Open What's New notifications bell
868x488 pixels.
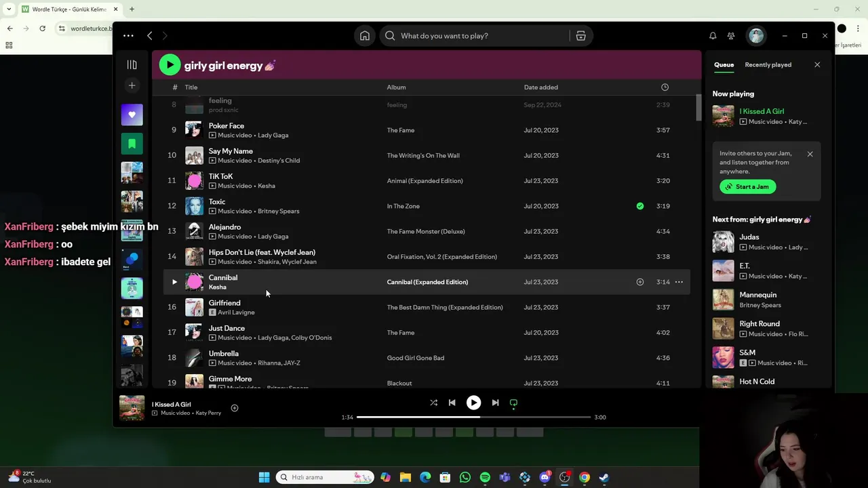(x=713, y=36)
